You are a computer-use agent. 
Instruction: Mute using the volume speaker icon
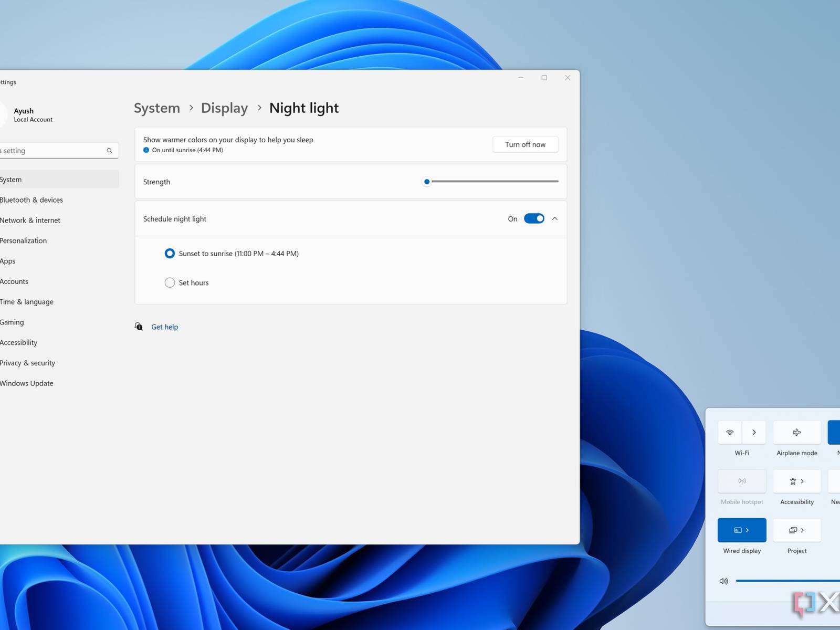pos(723,581)
